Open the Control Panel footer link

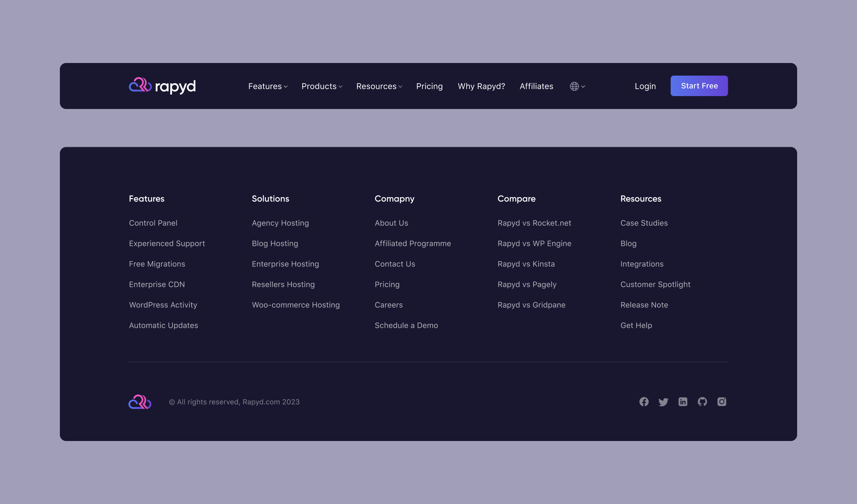click(153, 223)
